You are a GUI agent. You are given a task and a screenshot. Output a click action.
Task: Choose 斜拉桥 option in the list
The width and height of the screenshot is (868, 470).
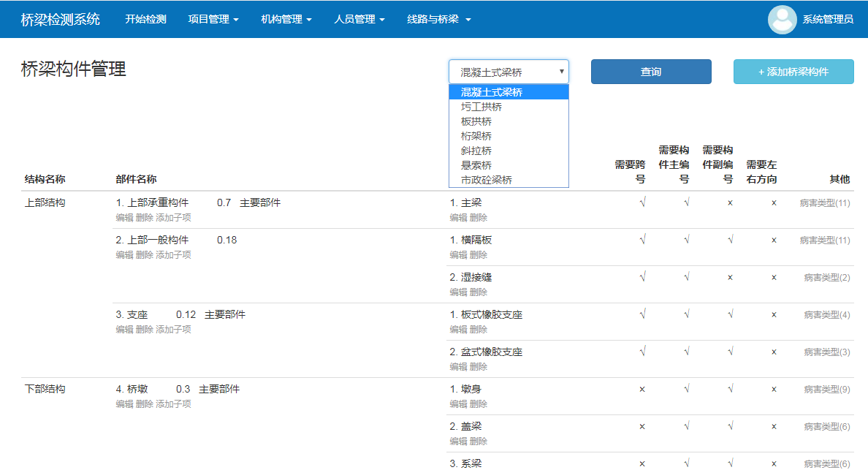476,151
